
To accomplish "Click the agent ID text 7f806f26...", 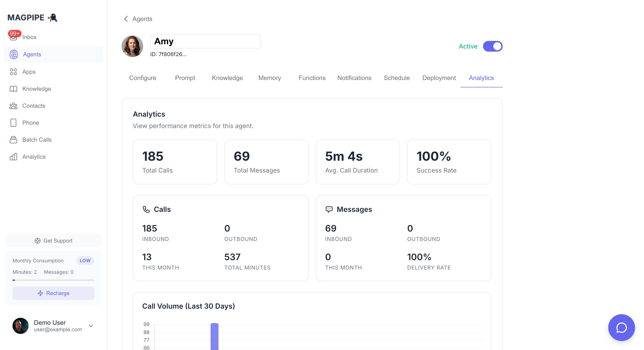I will [x=169, y=54].
